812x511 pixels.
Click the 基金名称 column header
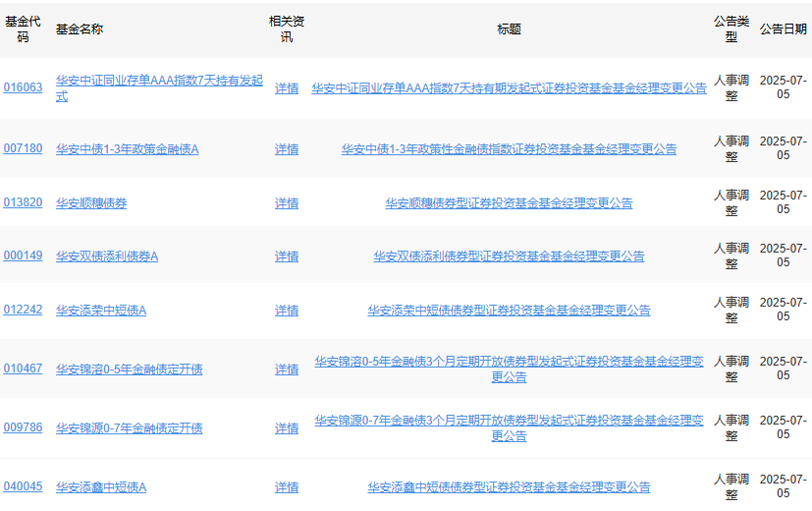point(80,29)
